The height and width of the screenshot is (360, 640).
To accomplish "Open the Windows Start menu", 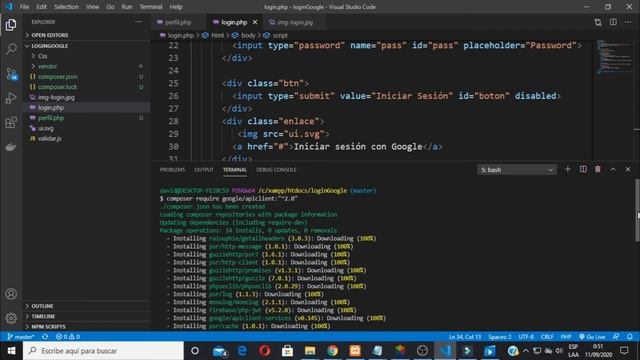I will coord(11,351).
